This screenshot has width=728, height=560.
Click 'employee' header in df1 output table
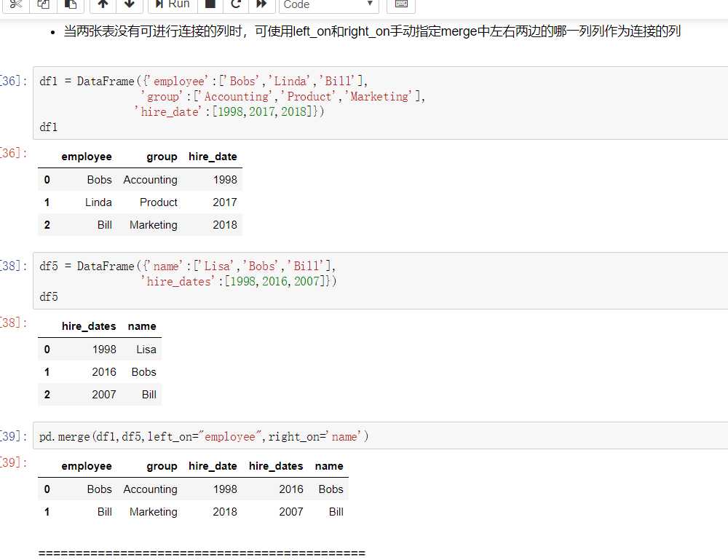[87, 157]
